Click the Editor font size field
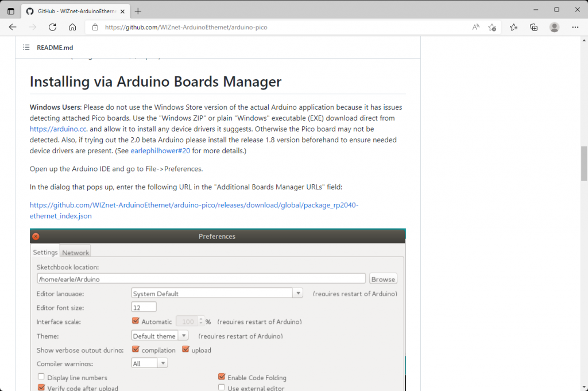This screenshot has height=391, width=588. (x=144, y=307)
